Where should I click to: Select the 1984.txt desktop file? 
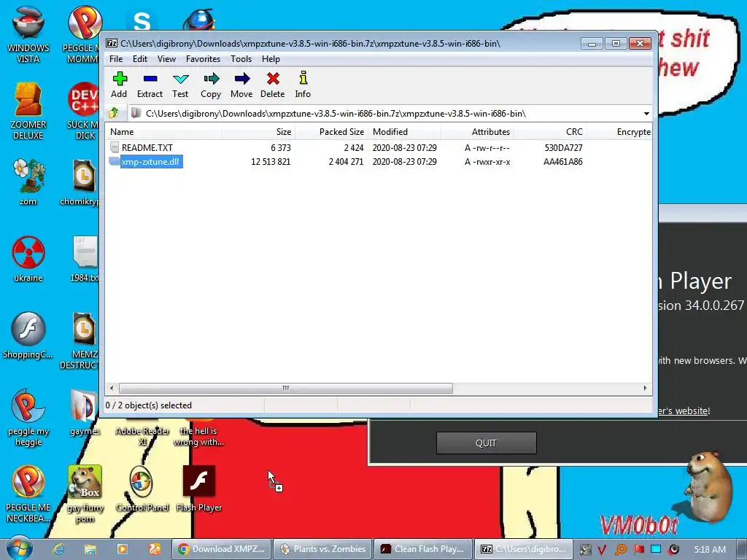85,259
